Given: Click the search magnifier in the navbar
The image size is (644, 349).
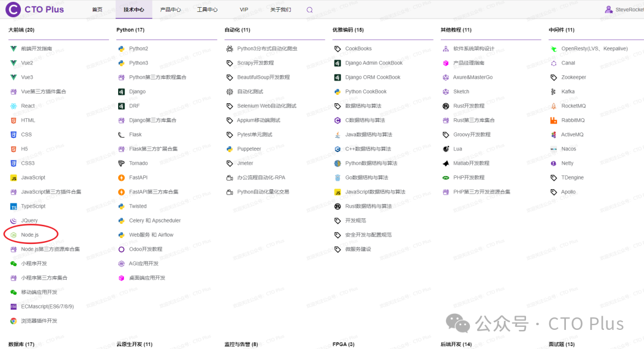Looking at the screenshot, I should click(309, 10).
